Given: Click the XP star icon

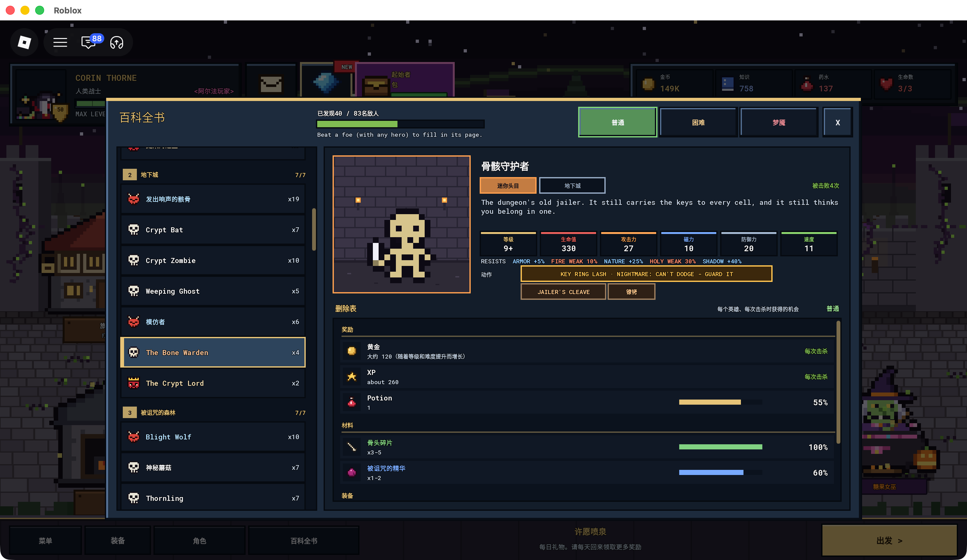Looking at the screenshot, I should (351, 377).
